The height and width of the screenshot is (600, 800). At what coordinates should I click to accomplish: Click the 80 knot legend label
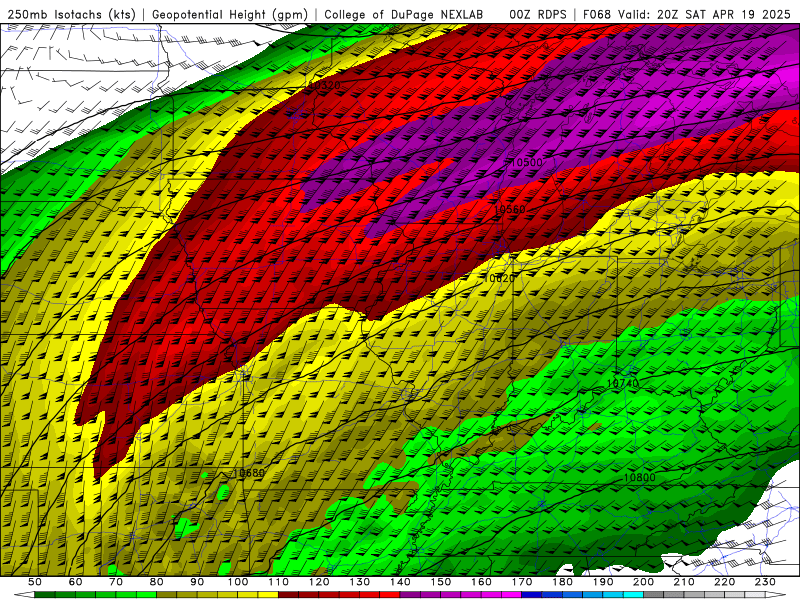tap(156, 582)
